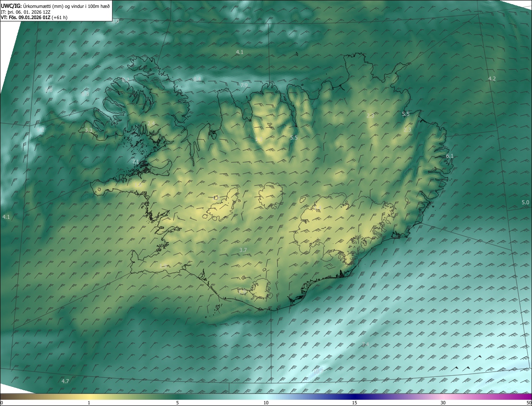Click the 50 tick label on color scale
This screenshot has height=406, width=532.
529,403
